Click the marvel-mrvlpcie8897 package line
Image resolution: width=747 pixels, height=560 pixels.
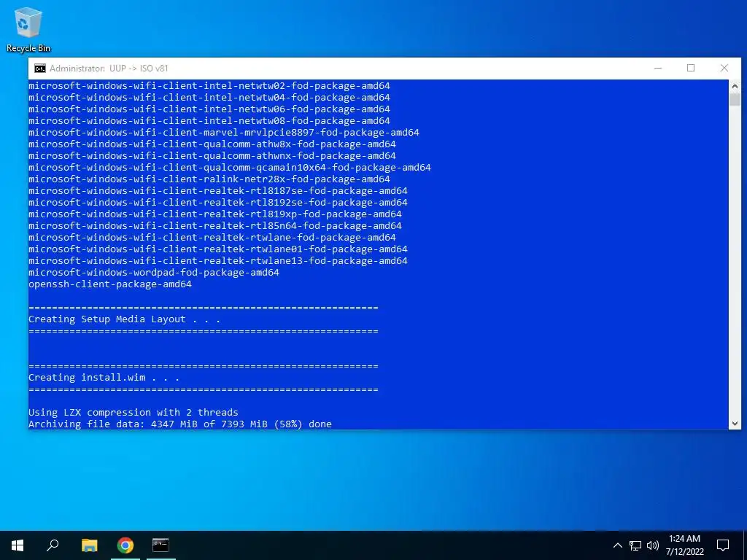[224, 133]
